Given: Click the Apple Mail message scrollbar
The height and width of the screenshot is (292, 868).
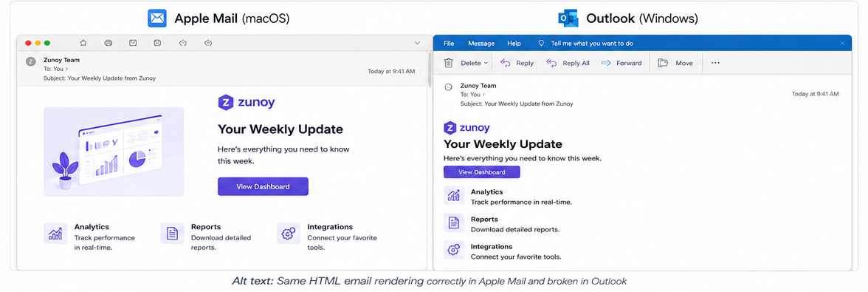Looking at the screenshot, I should tap(430, 71).
